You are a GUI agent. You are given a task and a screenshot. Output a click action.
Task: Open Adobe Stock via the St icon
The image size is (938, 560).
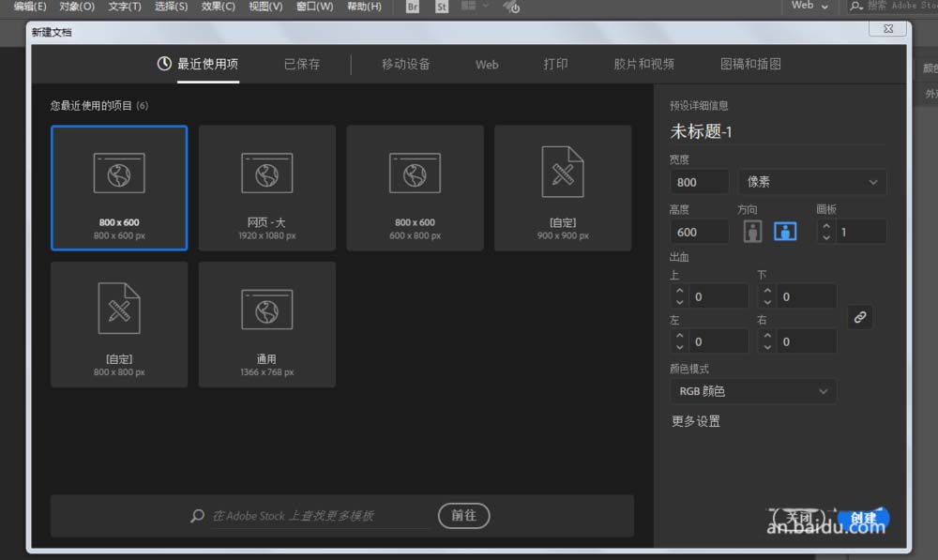pos(440,7)
